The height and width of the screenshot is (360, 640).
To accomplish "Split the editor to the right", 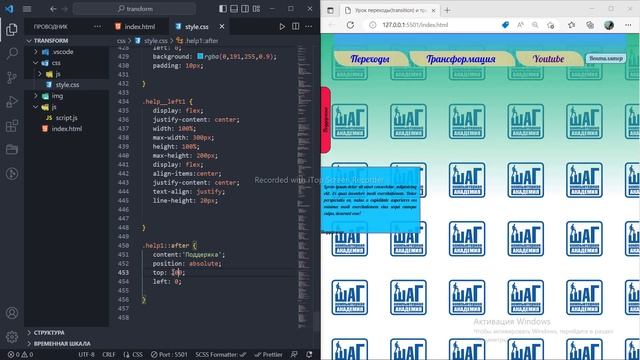I will (296, 27).
